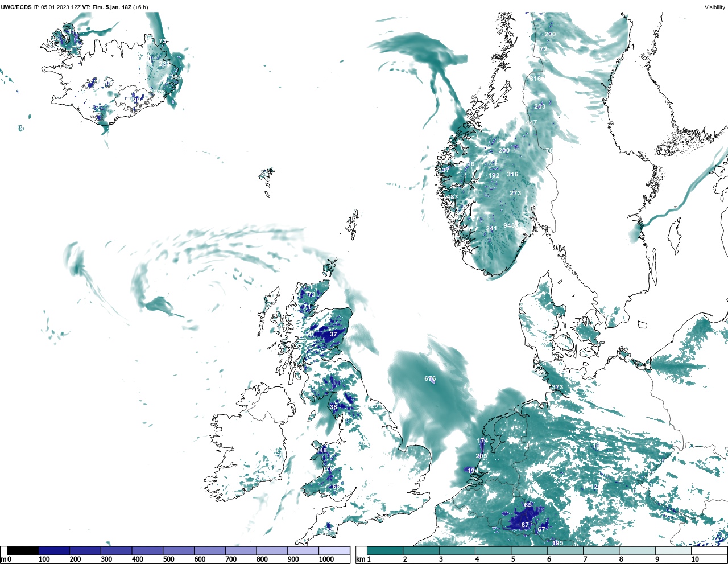Click the '203' value near the Norway–Sweden border

(x=540, y=106)
